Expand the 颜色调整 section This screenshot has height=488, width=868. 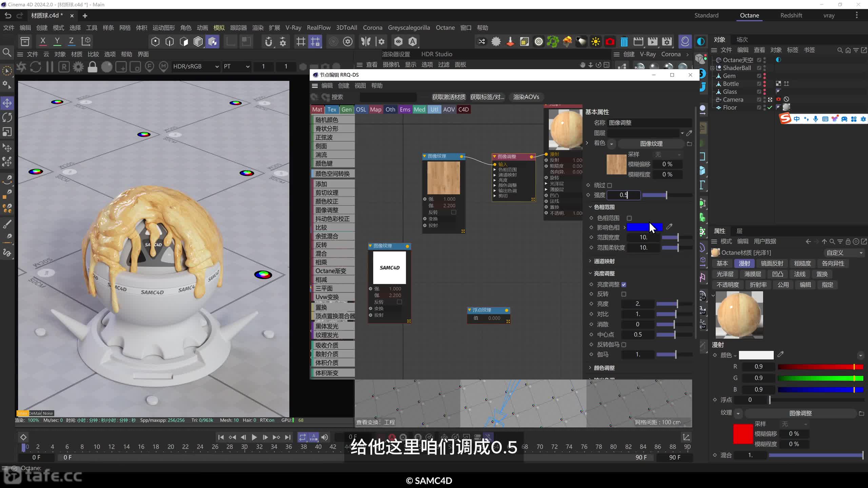(590, 368)
